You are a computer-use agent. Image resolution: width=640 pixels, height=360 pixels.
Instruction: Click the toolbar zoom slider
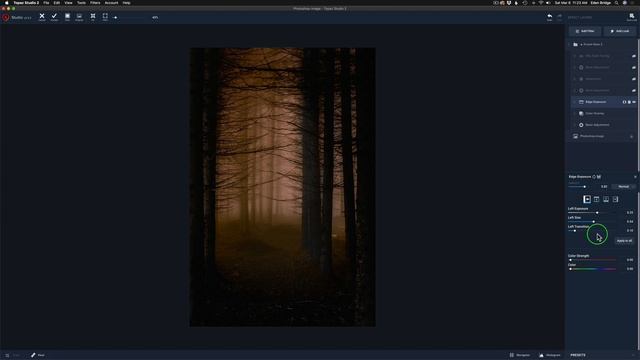pos(130,18)
